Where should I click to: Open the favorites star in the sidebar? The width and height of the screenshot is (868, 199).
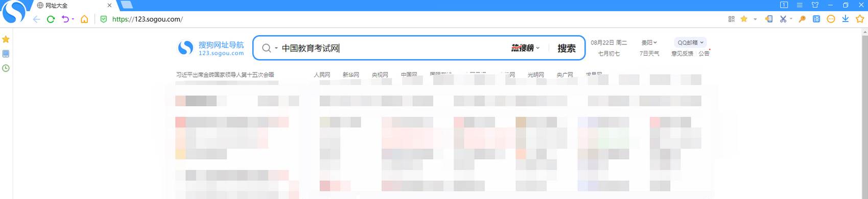tap(6, 39)
